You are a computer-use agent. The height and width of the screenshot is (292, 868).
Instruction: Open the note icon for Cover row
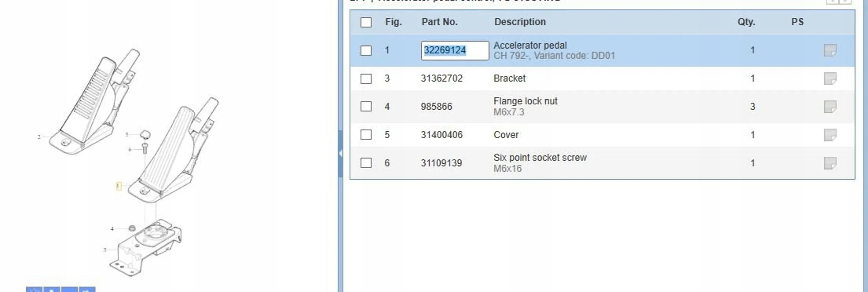click(x=830, y=135)
